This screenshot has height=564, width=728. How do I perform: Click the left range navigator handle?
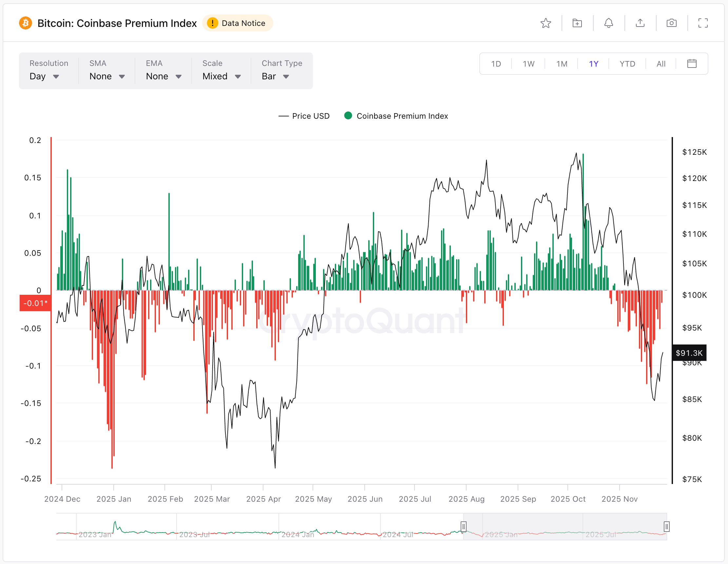pos(463,526)
